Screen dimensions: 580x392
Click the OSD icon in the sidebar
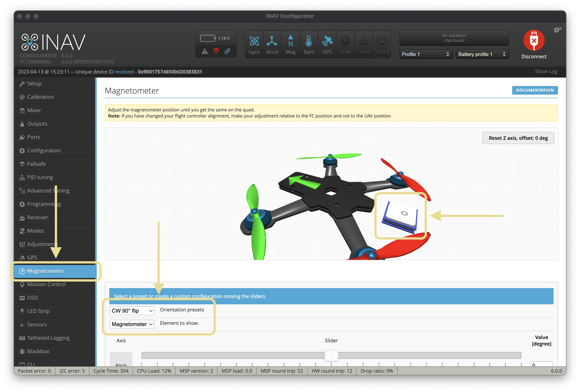[22, 298]
